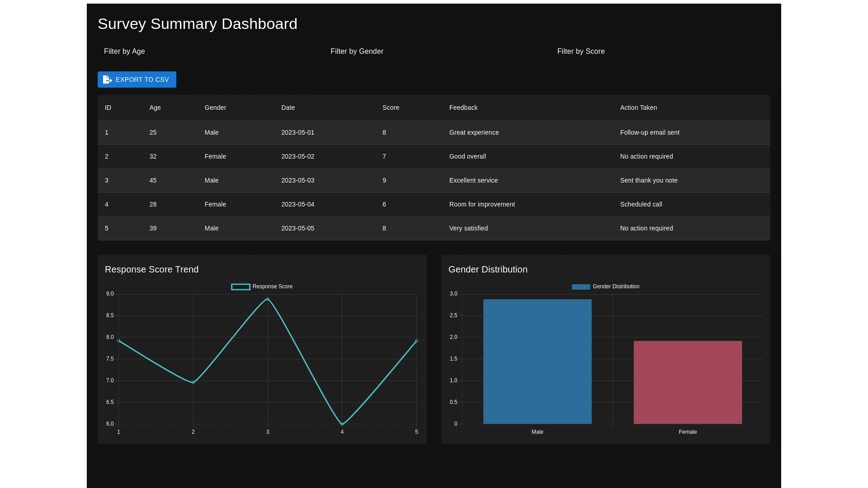Click the Male bar in the chart
The height and width of the screenshot is (488, 868).
coord(537,361)
